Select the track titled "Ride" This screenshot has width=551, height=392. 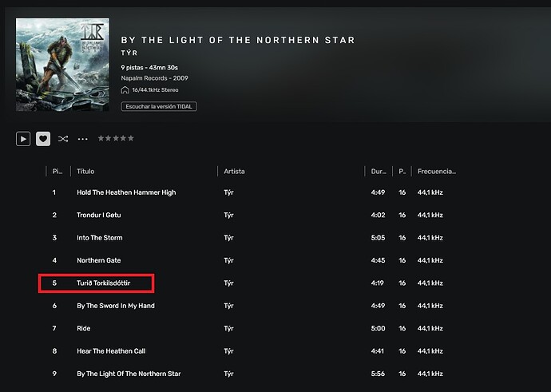(x=84, y=328)
